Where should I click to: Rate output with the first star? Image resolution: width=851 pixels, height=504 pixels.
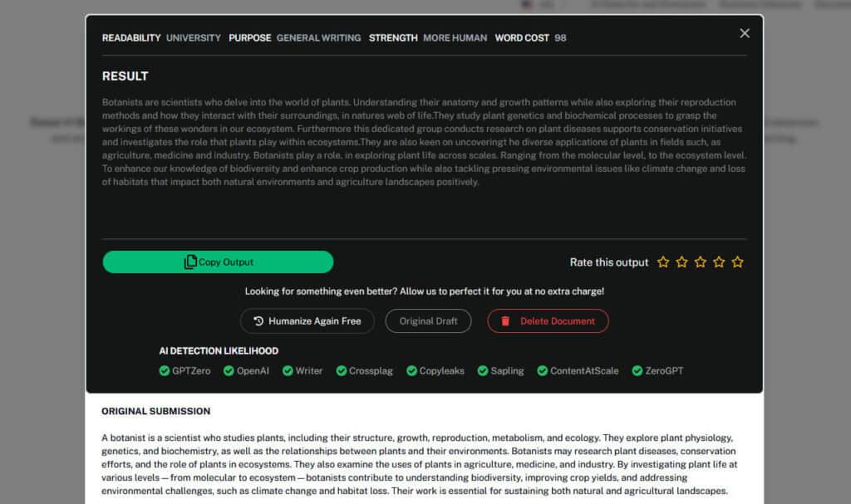tap(663, 262)
